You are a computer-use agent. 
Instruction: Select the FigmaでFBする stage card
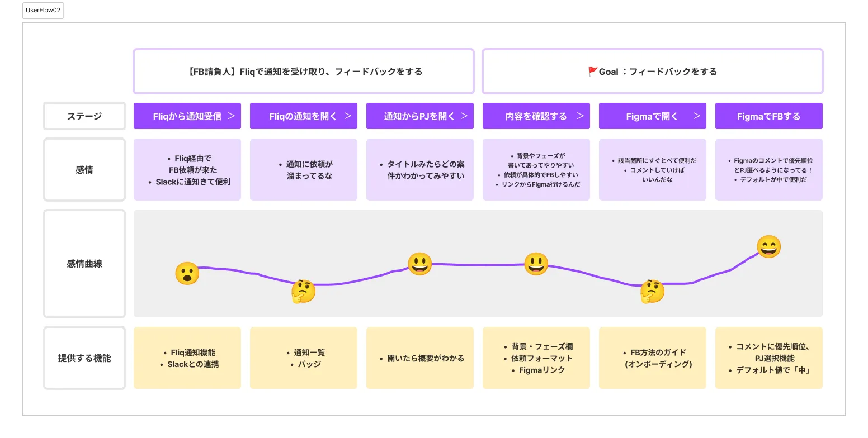click(769, 116)
